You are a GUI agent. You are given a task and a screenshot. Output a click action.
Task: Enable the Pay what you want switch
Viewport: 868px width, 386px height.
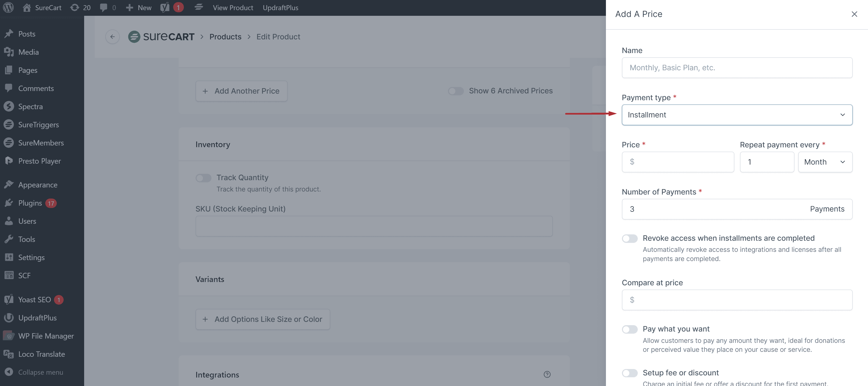629,329
